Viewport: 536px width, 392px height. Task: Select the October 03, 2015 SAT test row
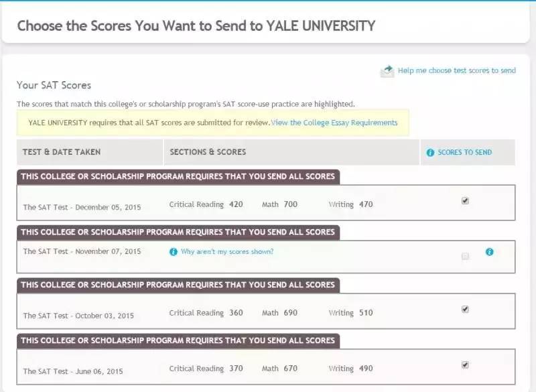pyautogui.click(x=266, y=311)
